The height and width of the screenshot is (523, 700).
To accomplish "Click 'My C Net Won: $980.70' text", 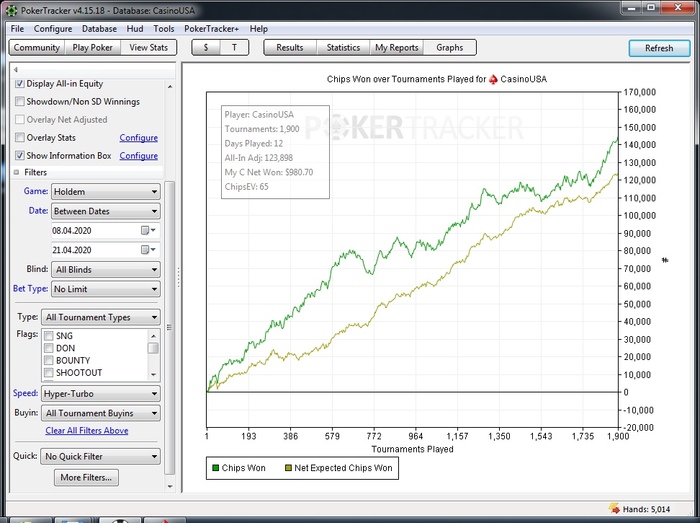I will (x=269, y=172).
